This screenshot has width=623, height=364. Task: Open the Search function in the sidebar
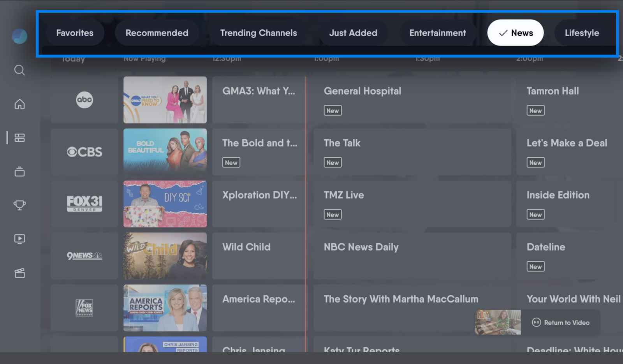(x=19, y=70)
